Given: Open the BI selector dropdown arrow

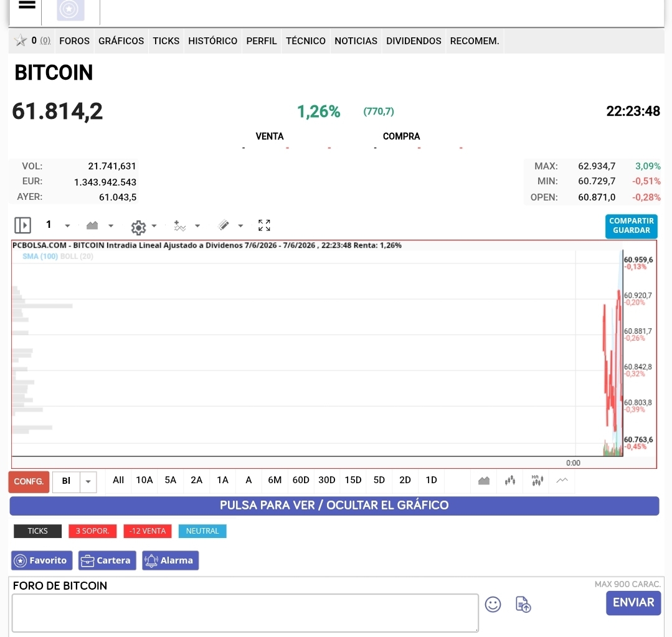Looking at the screenshot, I should click(88, 481).
